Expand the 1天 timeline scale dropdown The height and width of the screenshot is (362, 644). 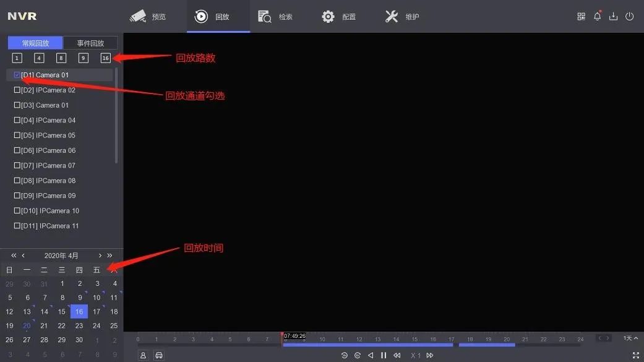click(630, 338)
